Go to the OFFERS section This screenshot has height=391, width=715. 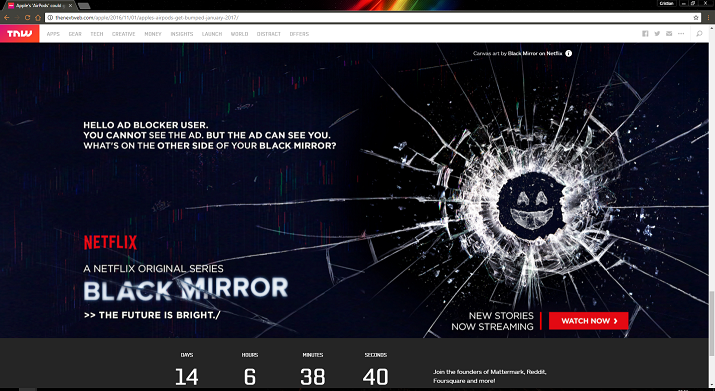(x=299, y=34)
